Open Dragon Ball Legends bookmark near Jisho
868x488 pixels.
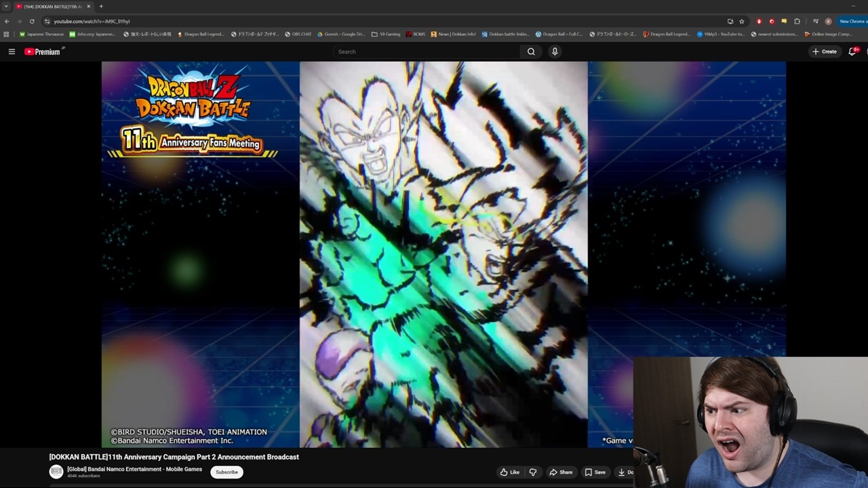click(x=199, y=34)
